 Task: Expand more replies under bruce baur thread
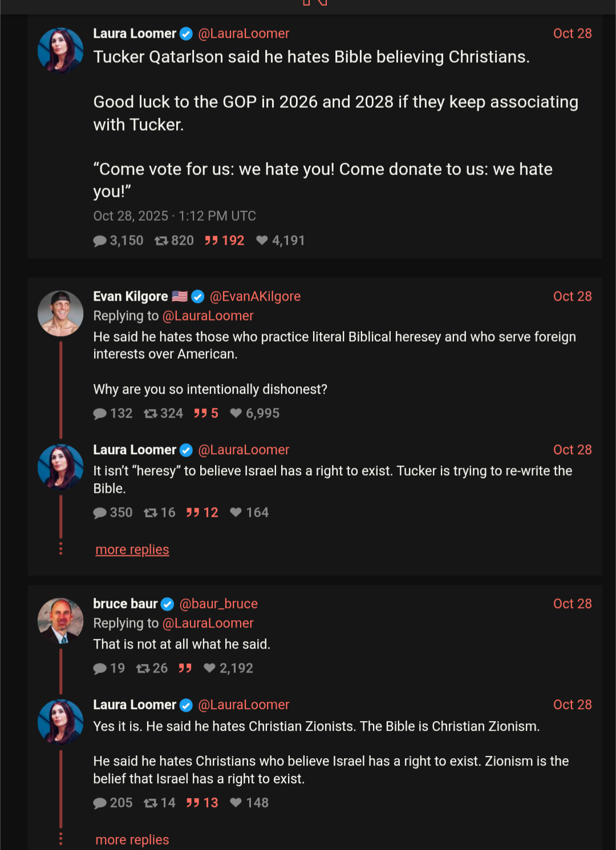click(132, 840)
